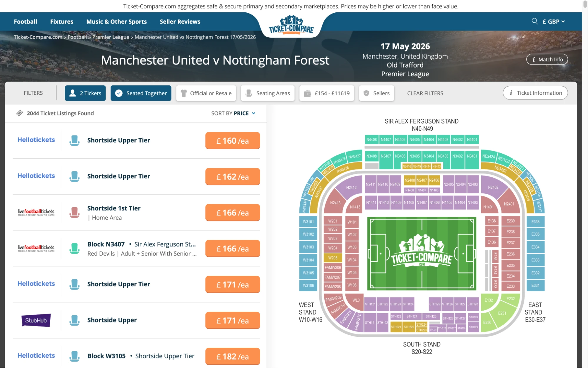Screen dimensions: 588x368
Task: Toggle the 2 Tickets filter off
Action: pos(85,93)
